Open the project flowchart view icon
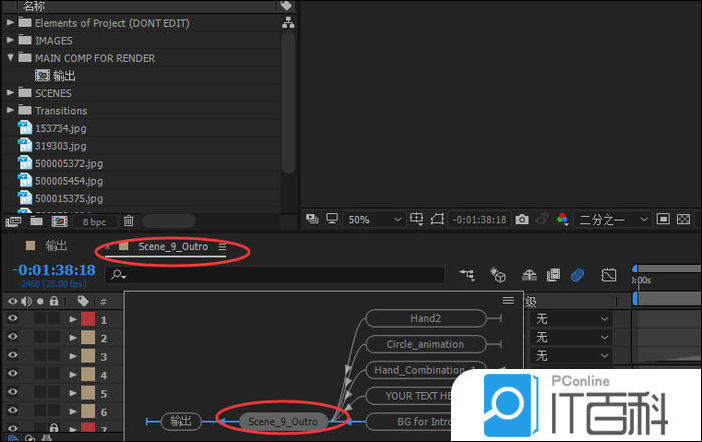Viewport: 702px width, 442px height. click(288, 22)
